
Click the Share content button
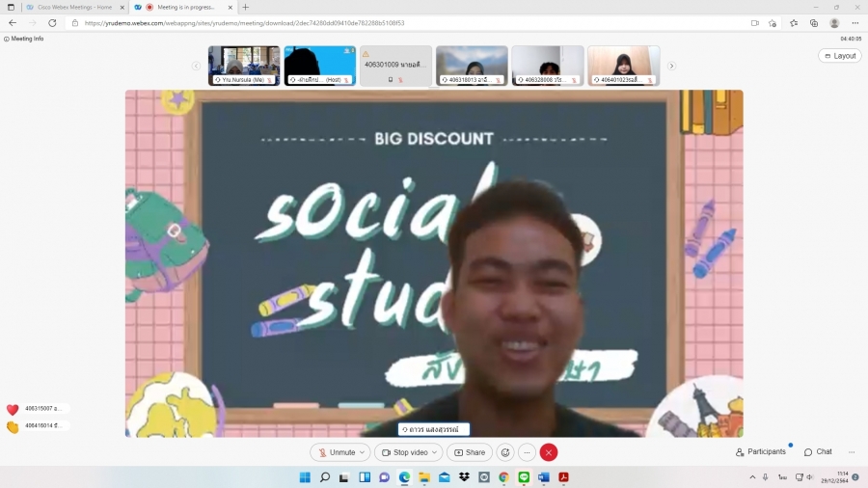click(470, 452)
